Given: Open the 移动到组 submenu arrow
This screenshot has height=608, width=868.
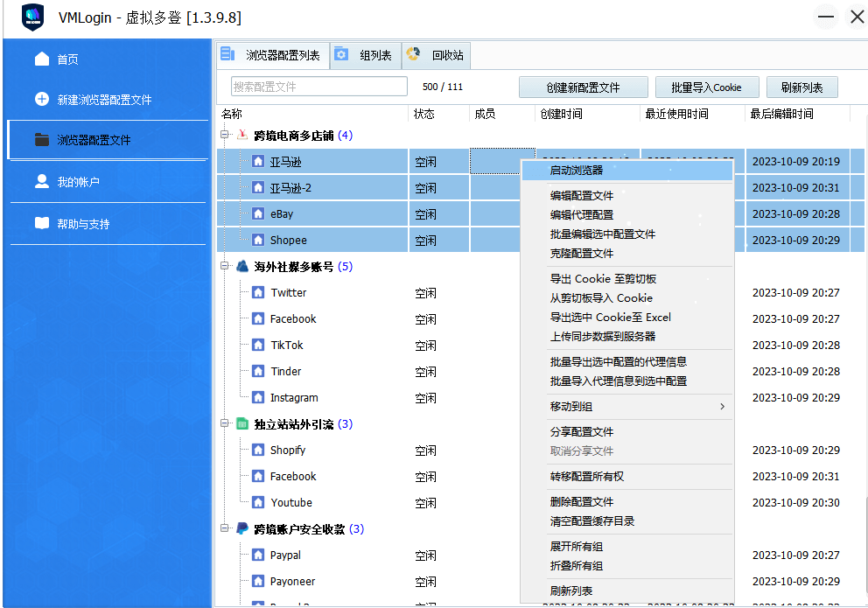Looking at the screenshot, I should [x=722, y=406].
